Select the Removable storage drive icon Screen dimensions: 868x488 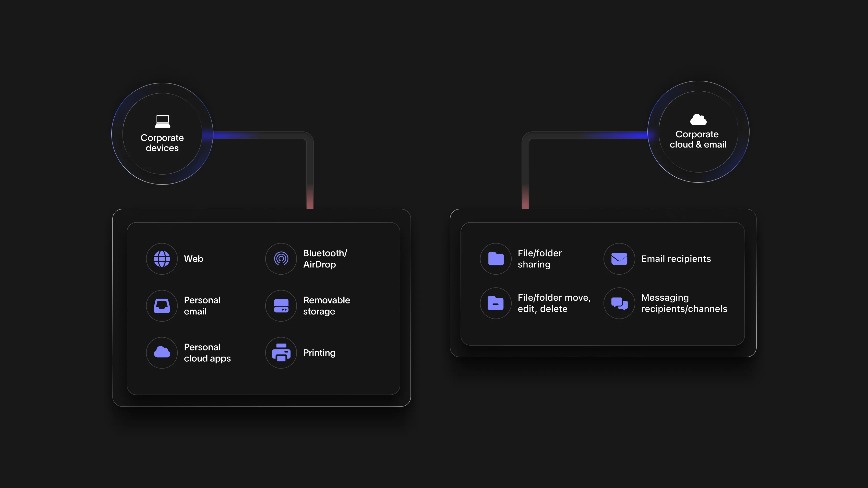(281, 306)
